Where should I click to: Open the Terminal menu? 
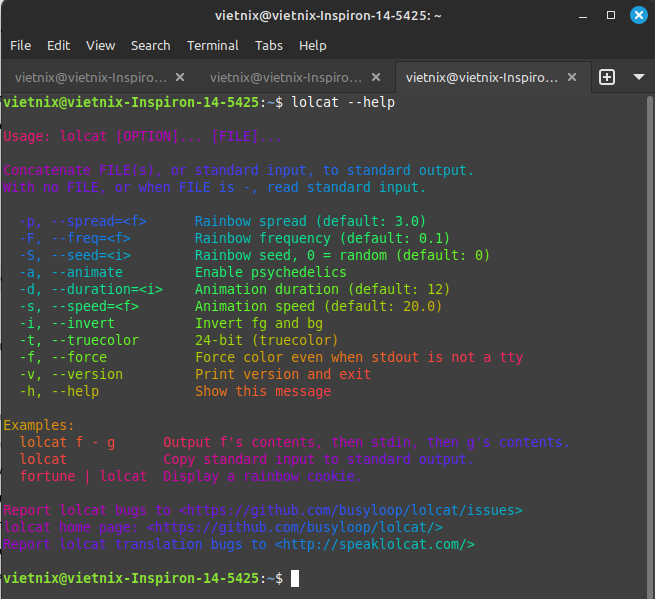pyautogui.click(x=213, y=46)
